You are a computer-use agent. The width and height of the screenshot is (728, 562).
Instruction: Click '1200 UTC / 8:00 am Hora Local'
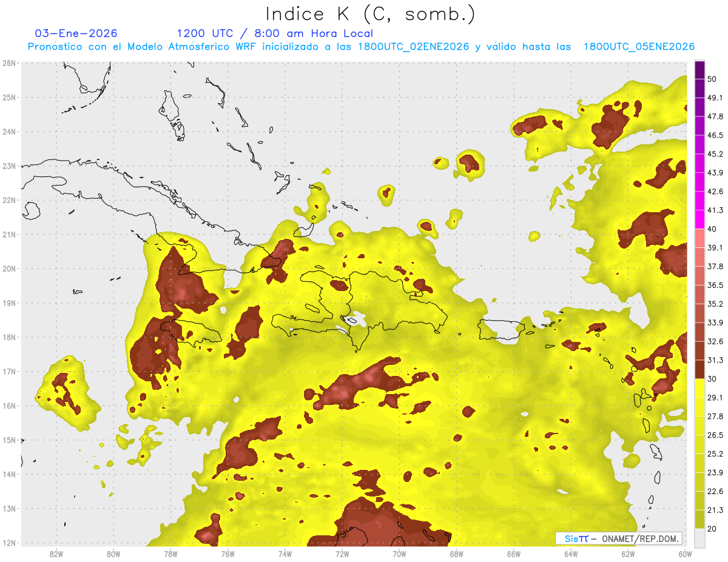pyautogui.click(x=275, y=33)
